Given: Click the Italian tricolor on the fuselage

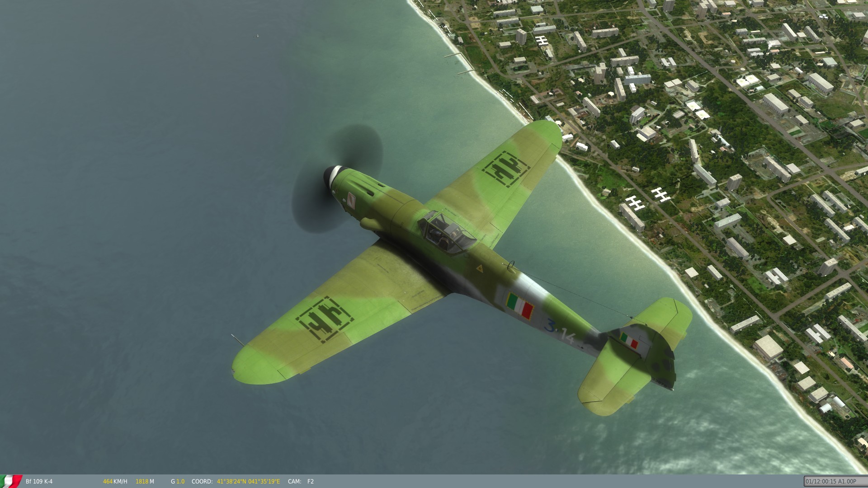Looking at the screenshot, I should pyautogui.click(x=520, y=305).
